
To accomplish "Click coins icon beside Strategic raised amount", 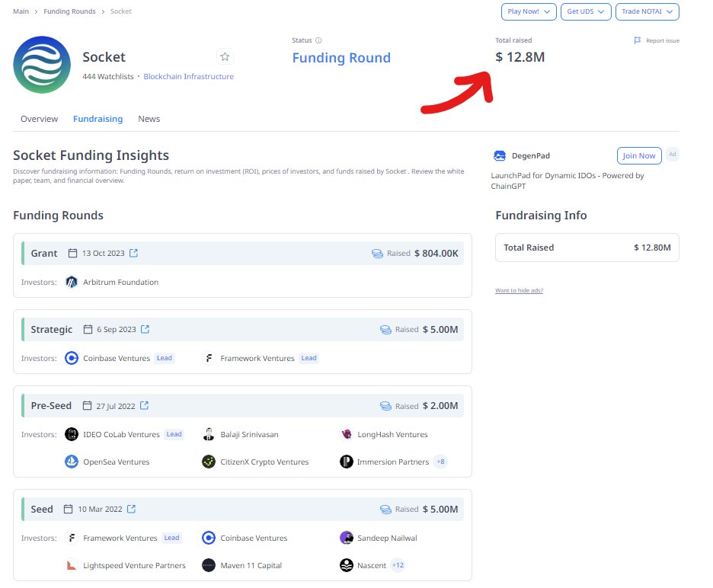I will tap(385, 330).
